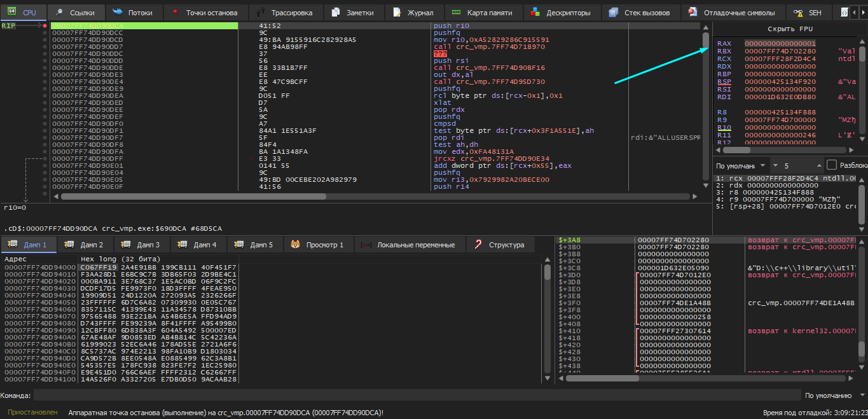
Task: Select the RSP register value 000000425134F920
Action: [x=780, y=81]
